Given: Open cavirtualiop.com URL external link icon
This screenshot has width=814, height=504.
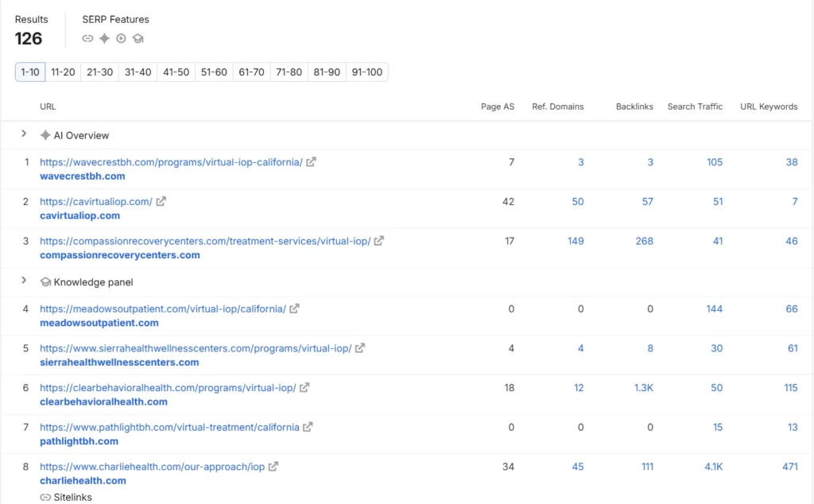Looking at the screenshot, I should click(161, 201).
